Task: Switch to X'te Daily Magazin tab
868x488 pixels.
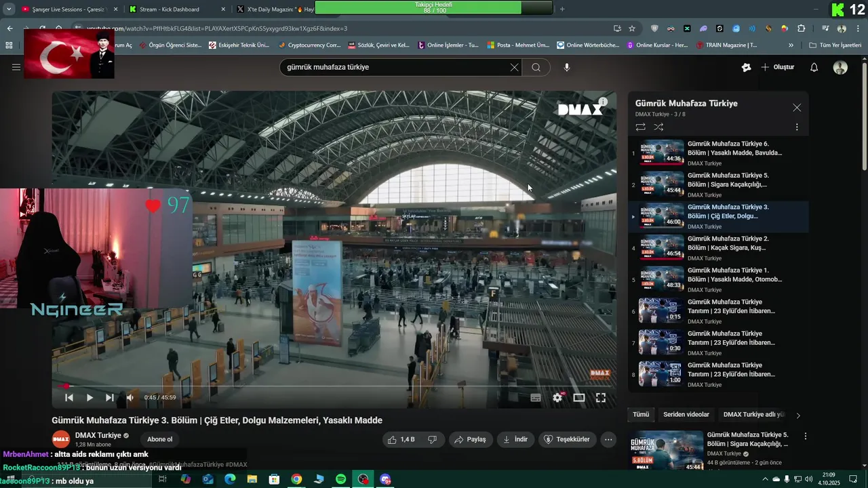Action: pos(275,9)
